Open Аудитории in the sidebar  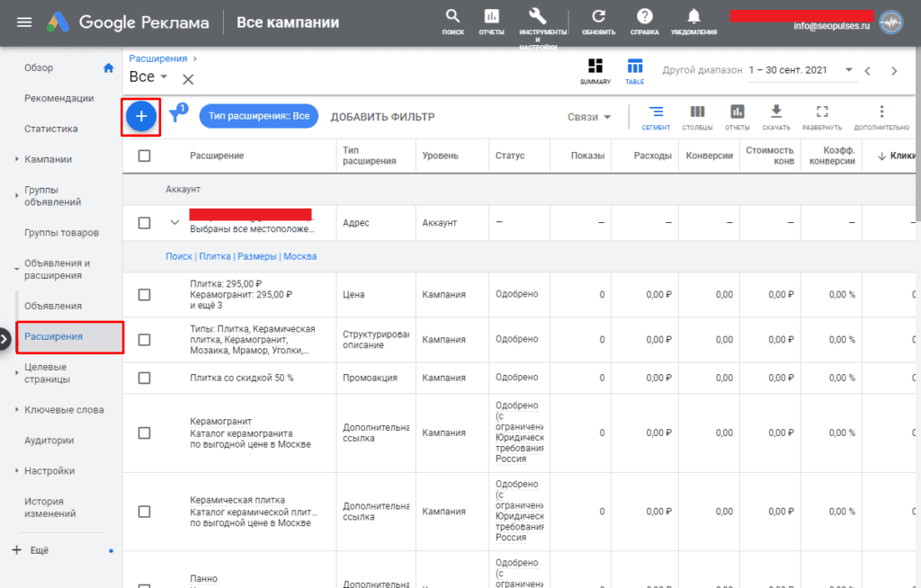[49, 441]
